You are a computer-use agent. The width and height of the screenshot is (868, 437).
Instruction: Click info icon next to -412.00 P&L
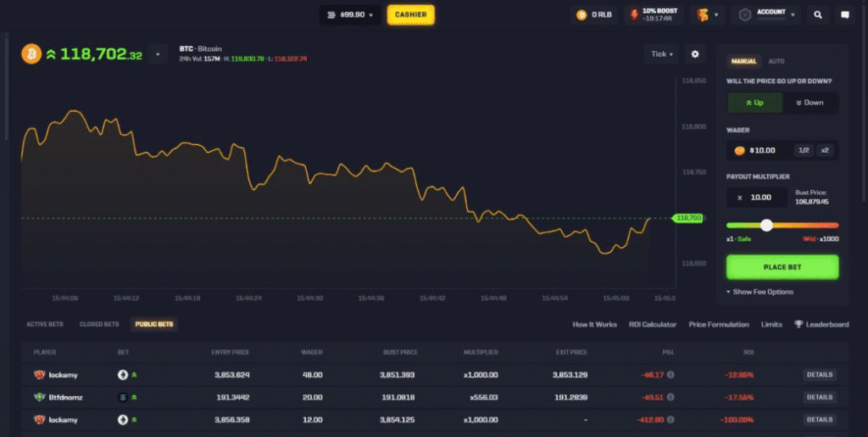[x=670, y=420]
